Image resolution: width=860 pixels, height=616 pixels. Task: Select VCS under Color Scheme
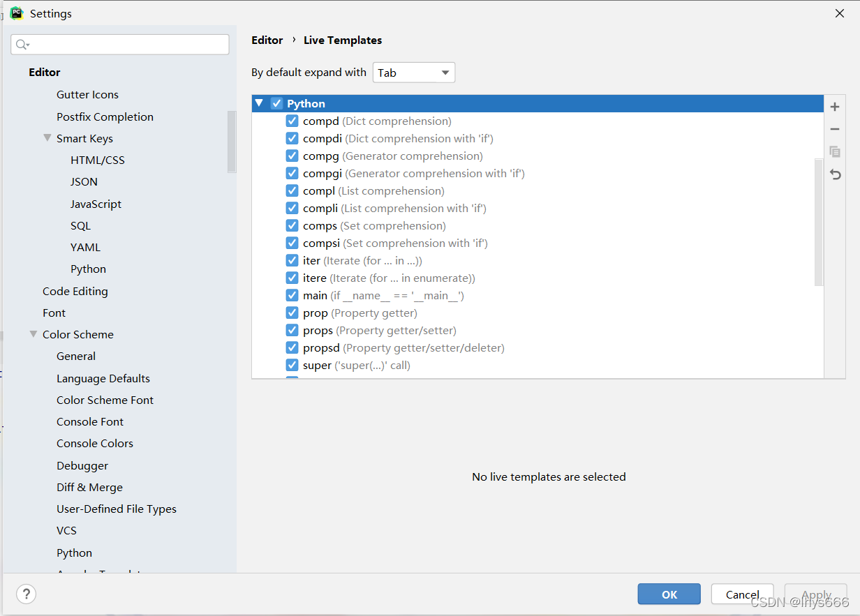pos(66,530)
